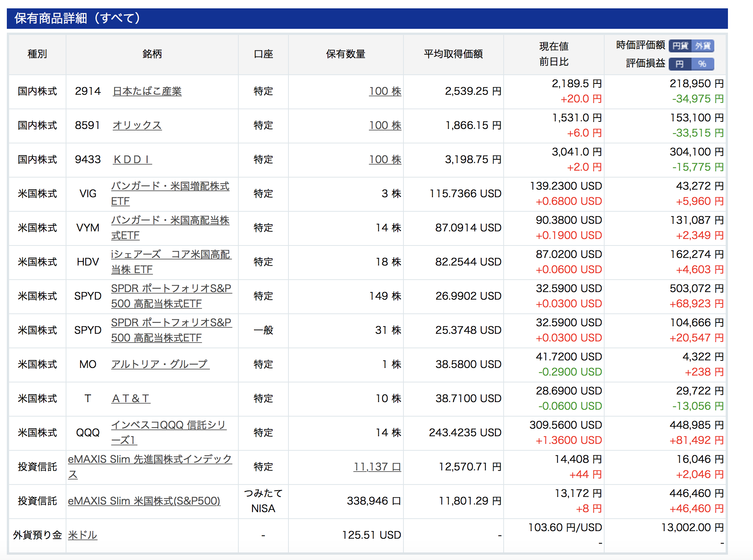The image size is (753, 560).
Task: Open インベスコQQQ 信託シリーズ1 link
Action: click(x=169, y=433)
